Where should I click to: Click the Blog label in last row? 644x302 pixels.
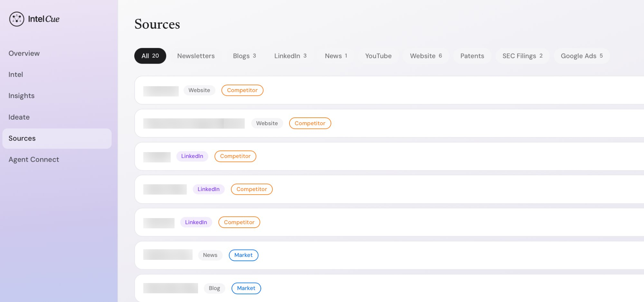214,288
